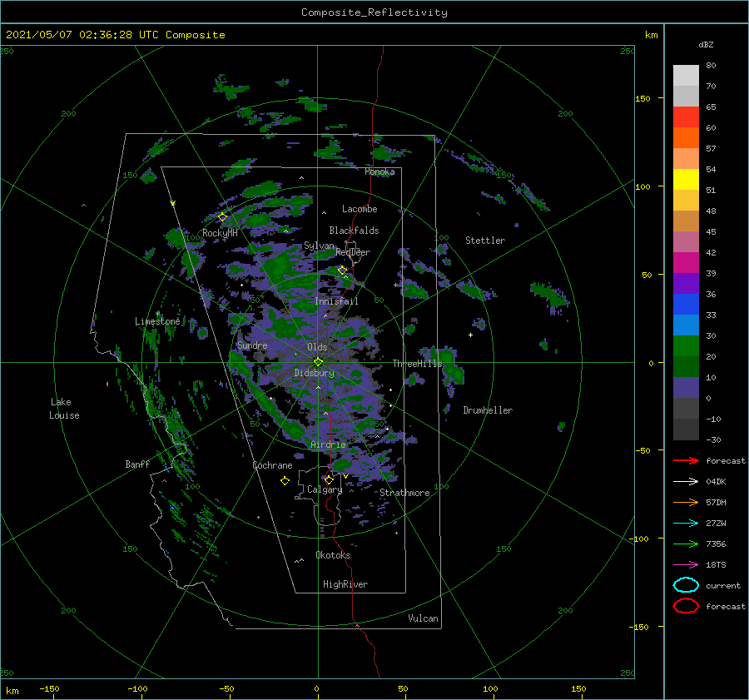Click the yellow diamond marker below RedDeer
Image resolution: width=749 pixels, height=700 pixels.
[x=342, y=271]
